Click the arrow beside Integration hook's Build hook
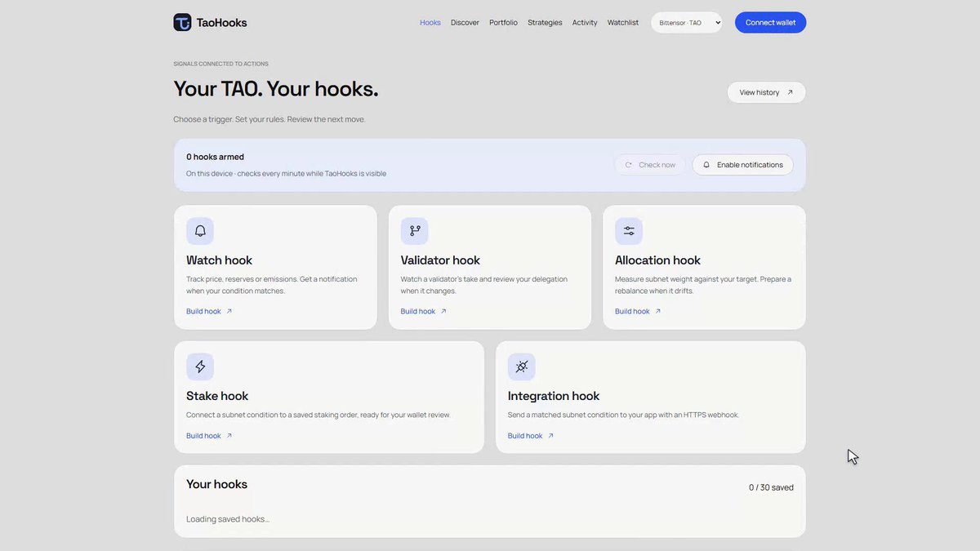The height and width of the screenshot is (551, 980). point(550,436)
